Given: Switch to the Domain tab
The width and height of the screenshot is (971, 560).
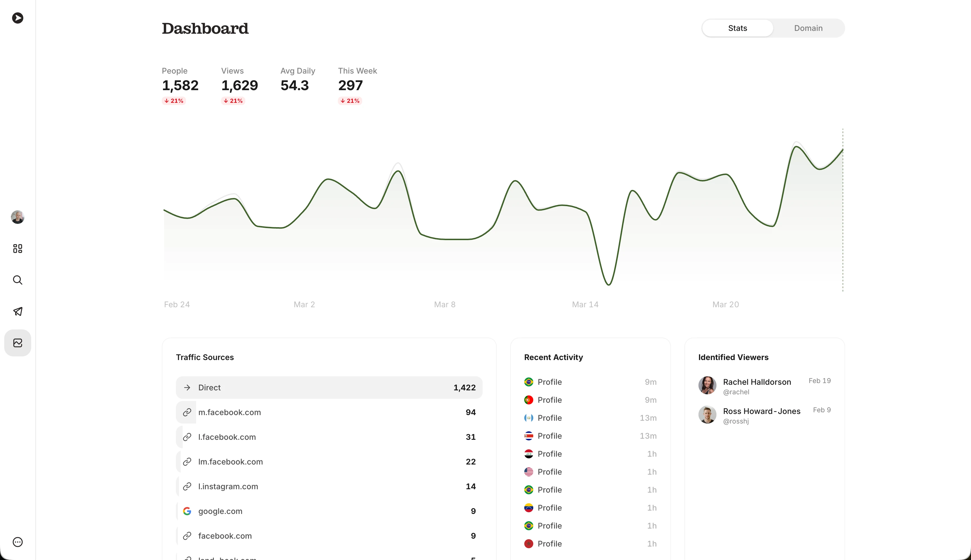Looking at the screenshot, I should coord(808,28).
